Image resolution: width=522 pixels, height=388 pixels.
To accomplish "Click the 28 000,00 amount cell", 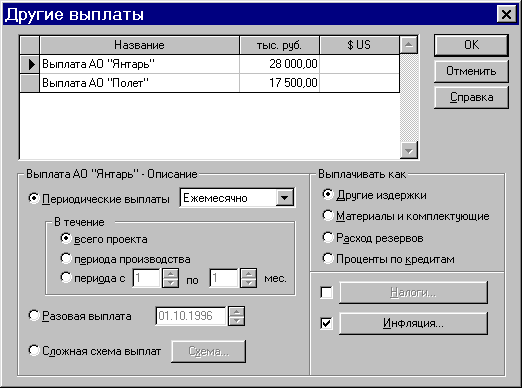I will coord(279,64).
